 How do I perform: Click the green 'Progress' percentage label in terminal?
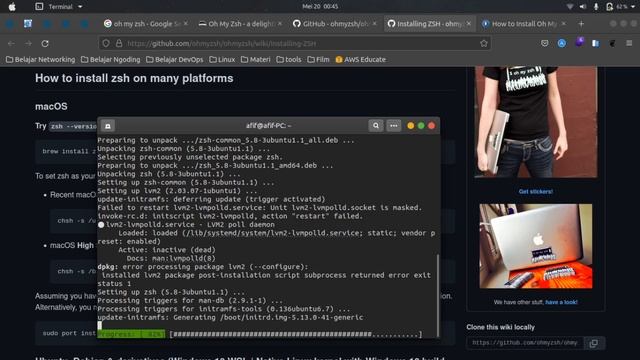[131, 334]
